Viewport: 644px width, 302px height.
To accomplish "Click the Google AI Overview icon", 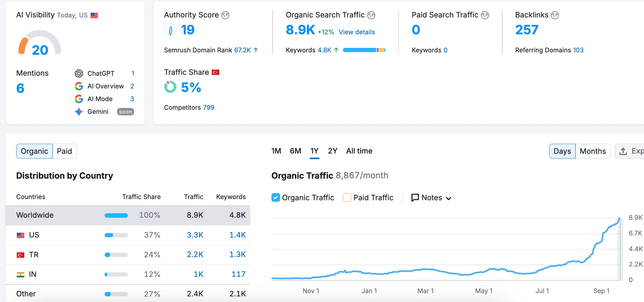I will click(79, 86).
